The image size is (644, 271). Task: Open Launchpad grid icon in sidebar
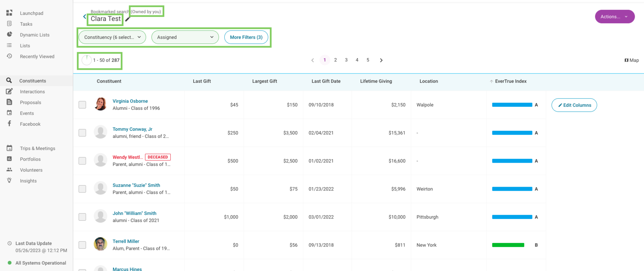pyautogui.click(x=9, y=13)
